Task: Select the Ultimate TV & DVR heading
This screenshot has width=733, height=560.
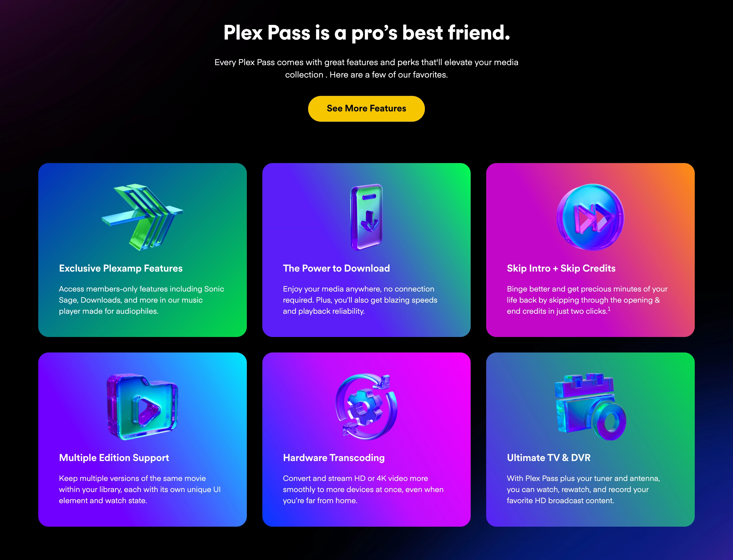Action: (x=548, y=458)
